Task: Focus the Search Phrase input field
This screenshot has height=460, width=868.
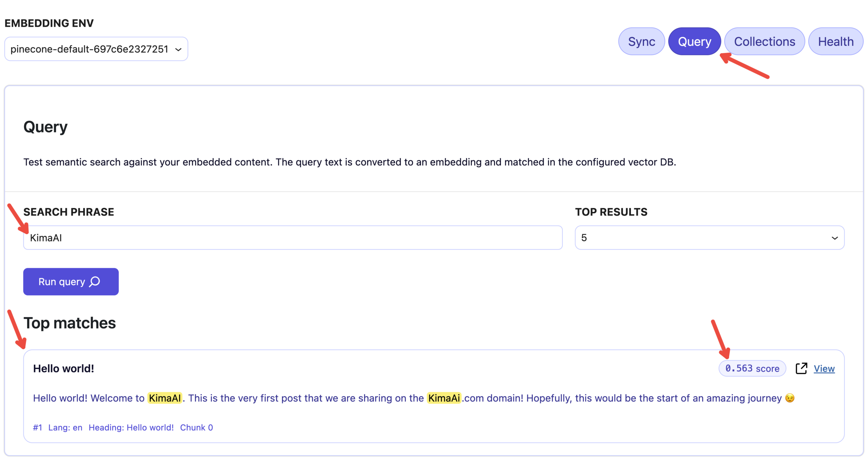Action: 292,238
